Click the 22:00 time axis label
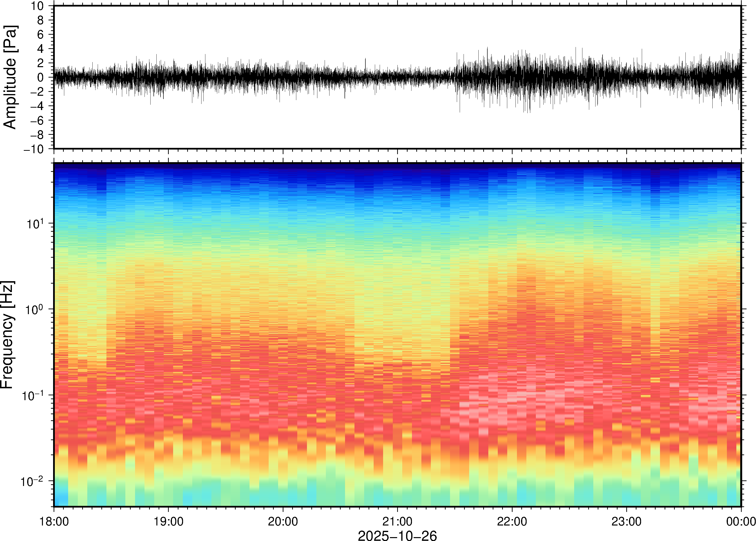 coord(512,521)
